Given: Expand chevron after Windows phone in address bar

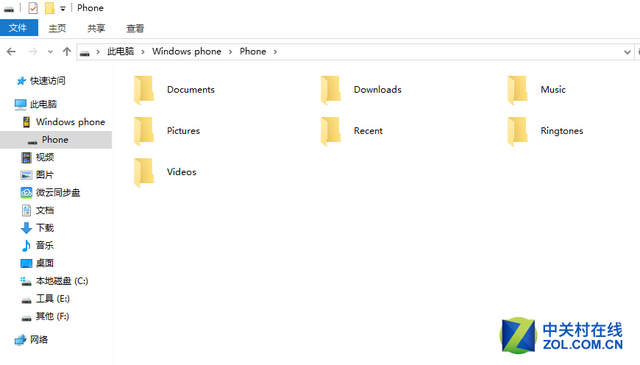Looking at the screenshot, I should [231, 52].
